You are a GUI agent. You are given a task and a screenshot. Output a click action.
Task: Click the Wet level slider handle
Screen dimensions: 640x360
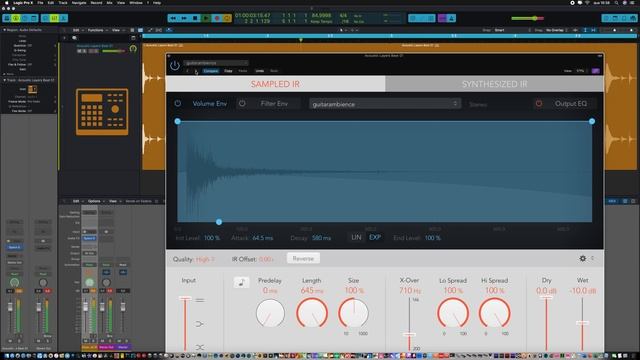[582, 323]
